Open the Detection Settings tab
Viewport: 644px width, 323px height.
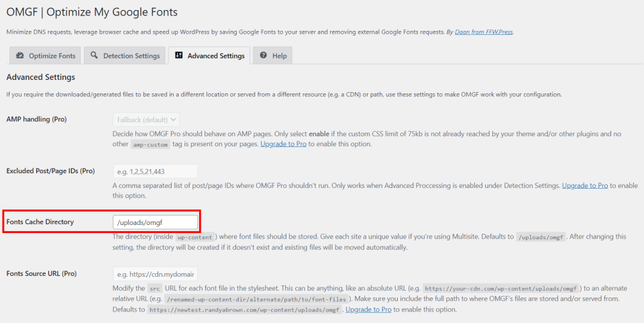click(125, 56)
